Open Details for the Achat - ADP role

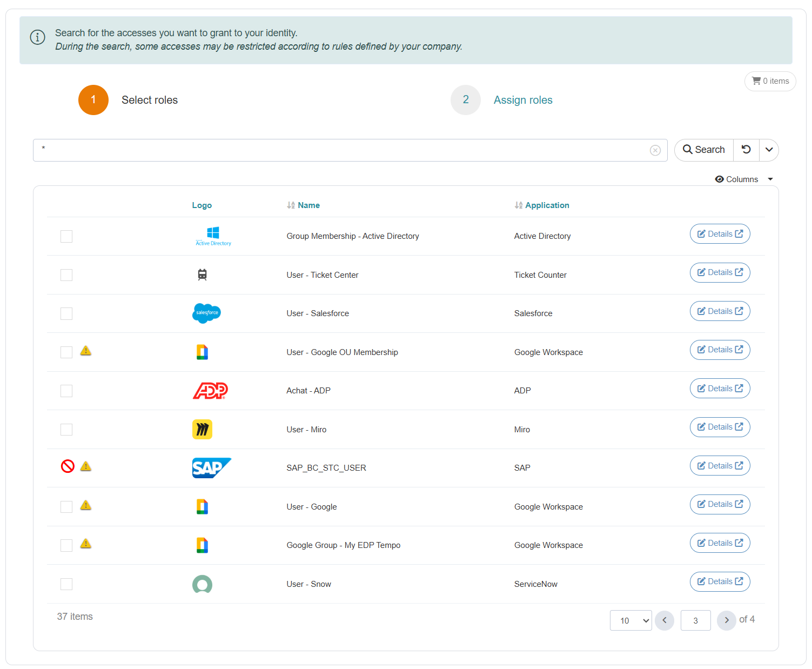pyautogui.click(x=720, y=389)
